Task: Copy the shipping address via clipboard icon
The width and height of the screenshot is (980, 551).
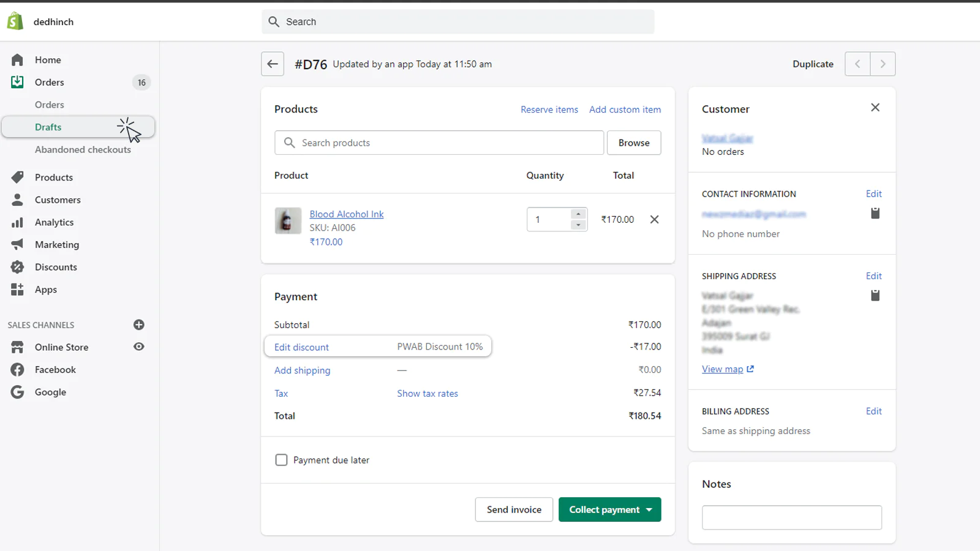Action: [x=875, y=295]
